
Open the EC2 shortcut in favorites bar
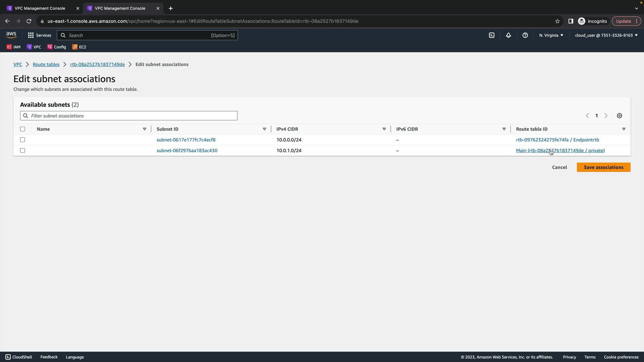click(79, 47)
